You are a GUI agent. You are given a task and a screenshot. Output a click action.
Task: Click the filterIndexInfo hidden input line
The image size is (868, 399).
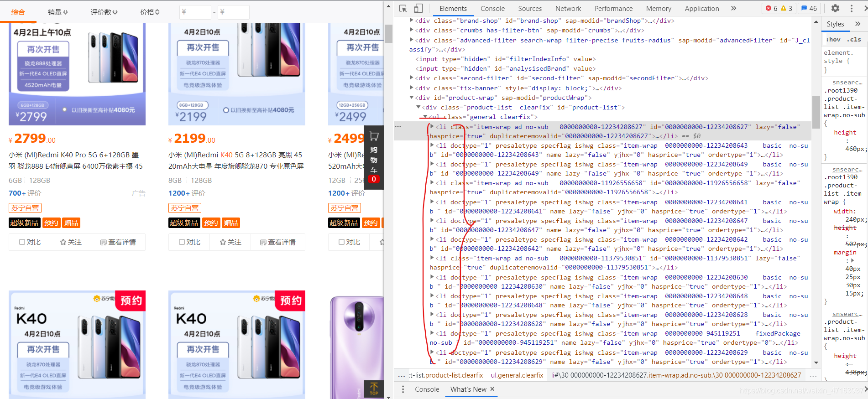coord(506,59)
